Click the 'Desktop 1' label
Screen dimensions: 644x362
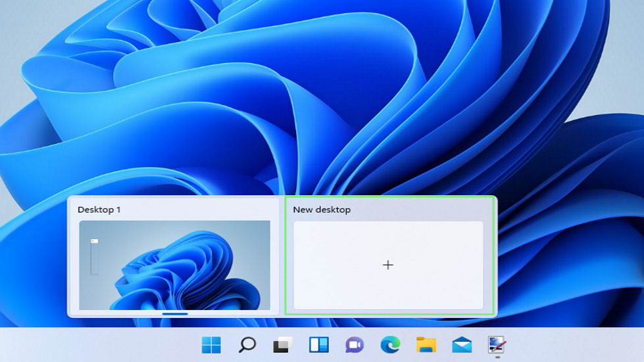pyautogui.click(x=99, y=210)
